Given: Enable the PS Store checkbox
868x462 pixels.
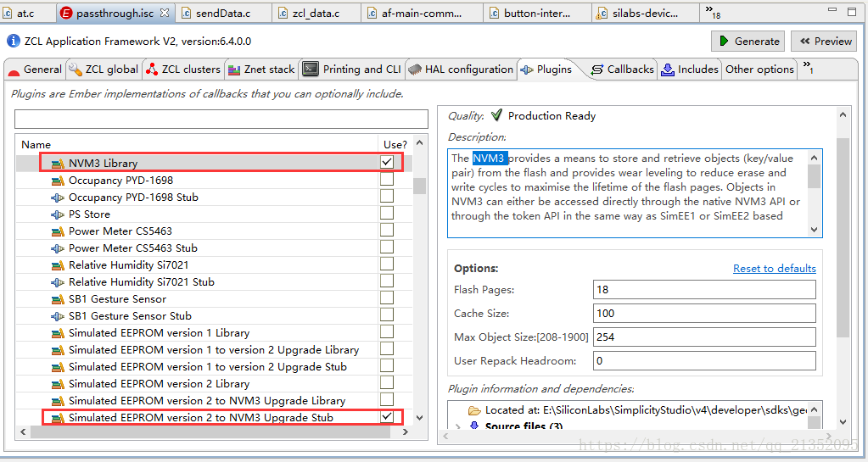Looking at the screenshot, I should [387, 213].
